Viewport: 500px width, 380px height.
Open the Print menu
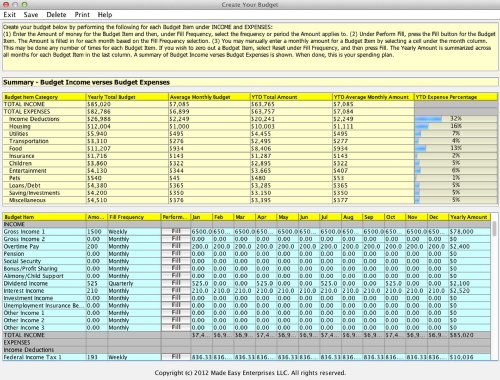pyautogui.click(x=82, y=15)
